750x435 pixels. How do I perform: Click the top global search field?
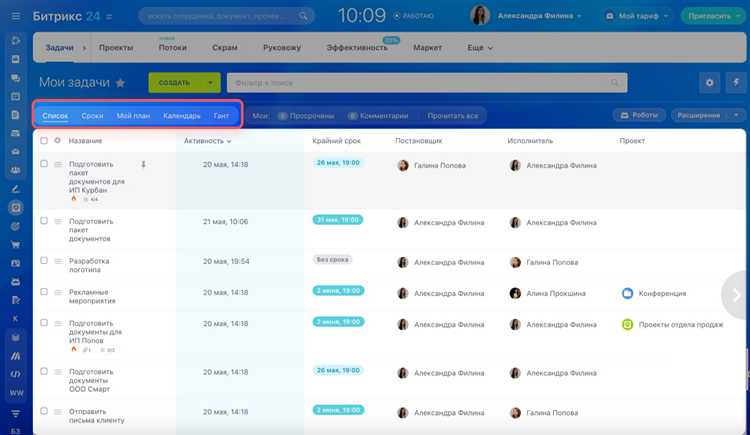pyautogui.click(x=226, y=16)
